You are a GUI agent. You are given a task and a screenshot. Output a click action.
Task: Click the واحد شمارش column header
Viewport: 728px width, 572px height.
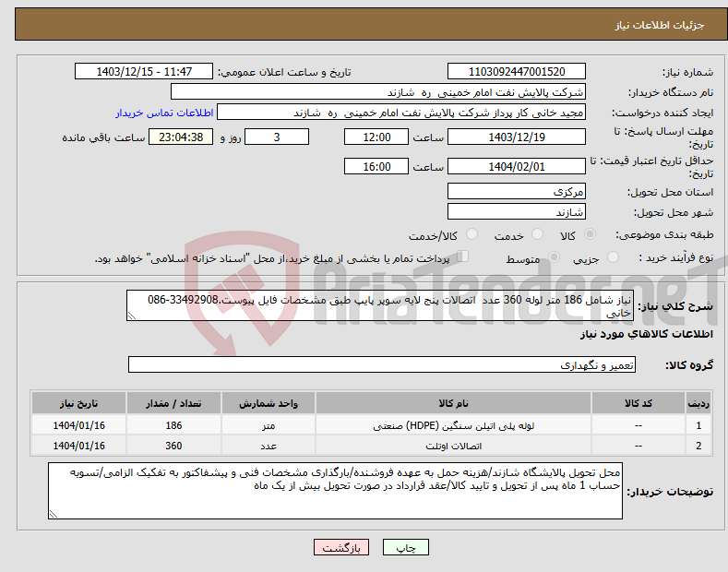tap(269, 403)
